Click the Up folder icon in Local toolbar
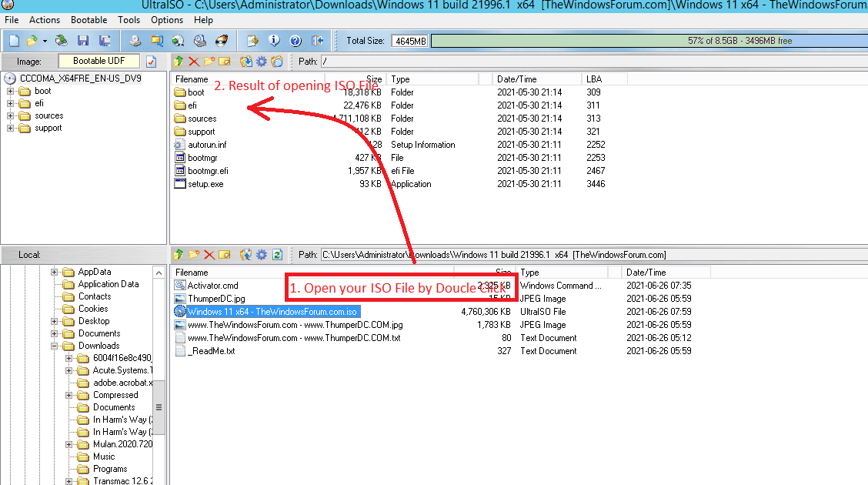The height and width of the screenshot is (485, 868). [179, 255]
